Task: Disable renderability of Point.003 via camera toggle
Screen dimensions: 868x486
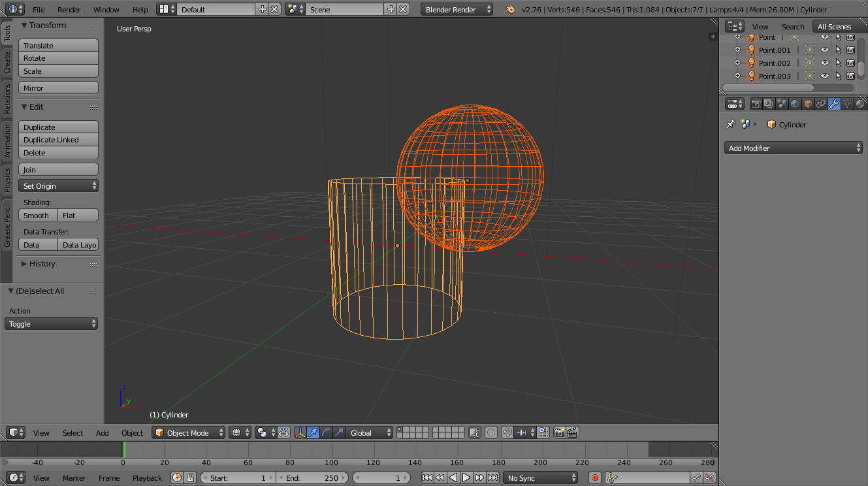Action: tap(851, 76)
